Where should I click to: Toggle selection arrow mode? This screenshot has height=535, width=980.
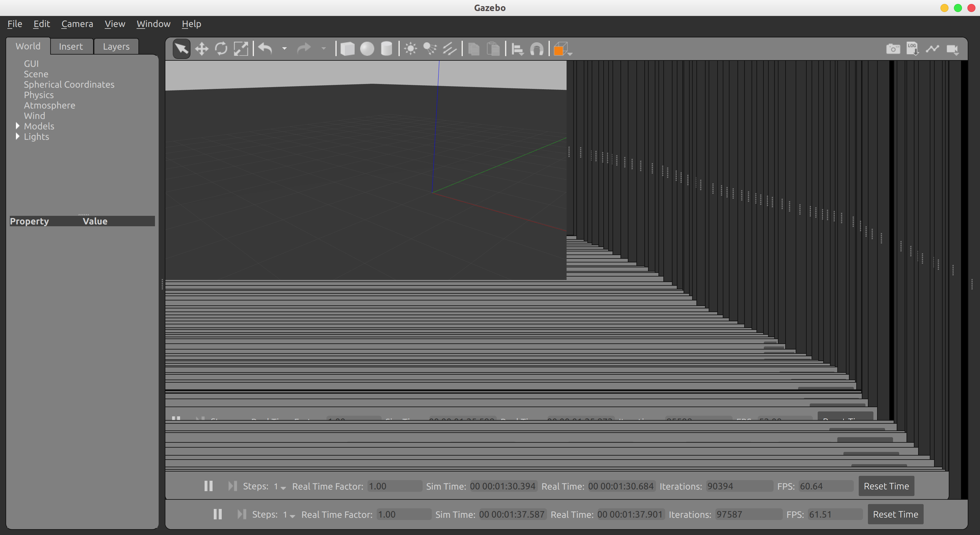click(x=182, y=49)
